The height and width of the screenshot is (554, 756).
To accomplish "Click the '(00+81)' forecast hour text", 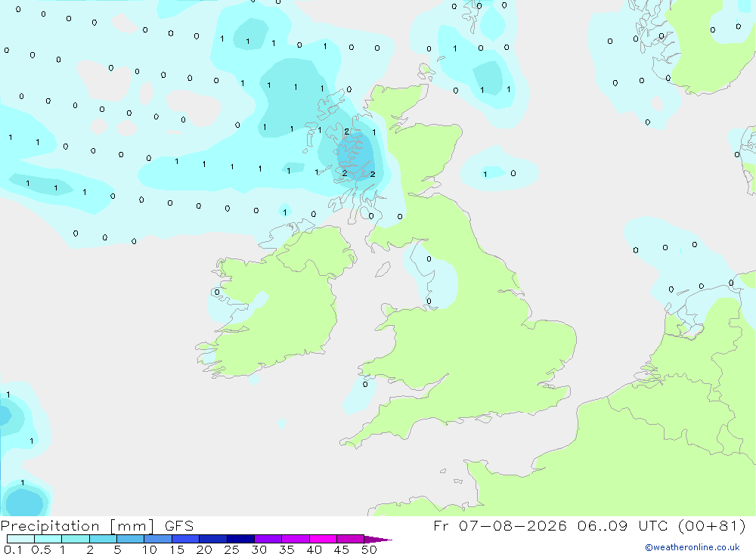I will click(711, 525).
